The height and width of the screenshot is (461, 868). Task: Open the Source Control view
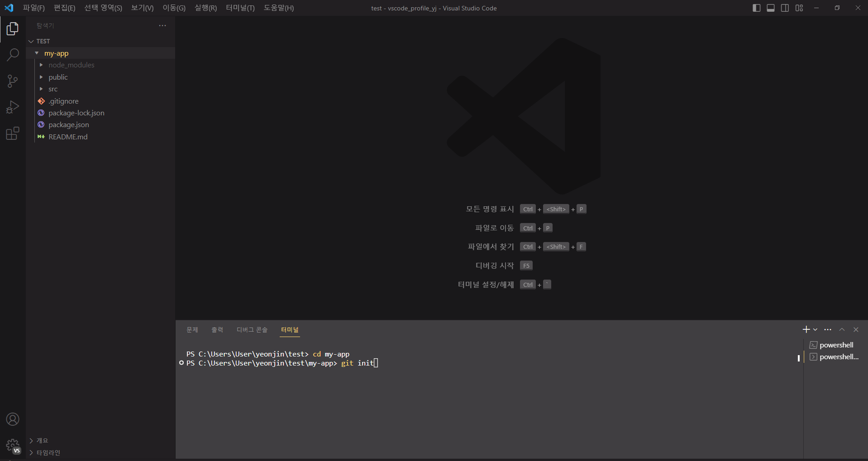click(x=13, y=81)
